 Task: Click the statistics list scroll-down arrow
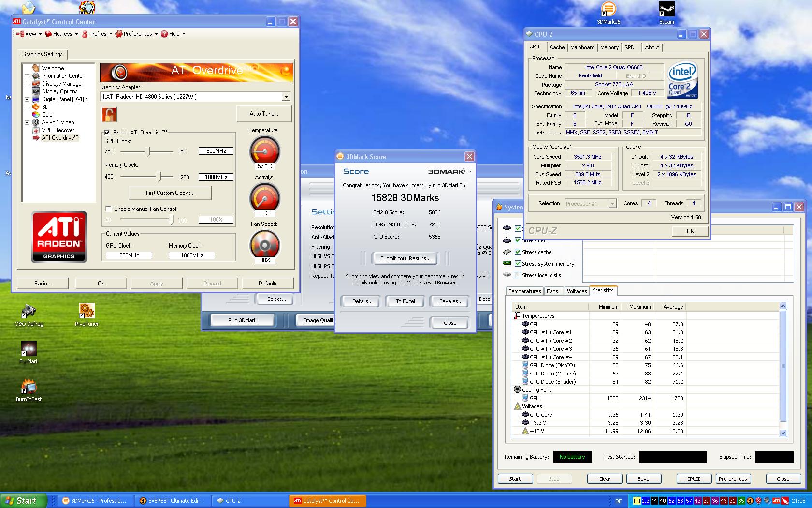coord(783,433)
